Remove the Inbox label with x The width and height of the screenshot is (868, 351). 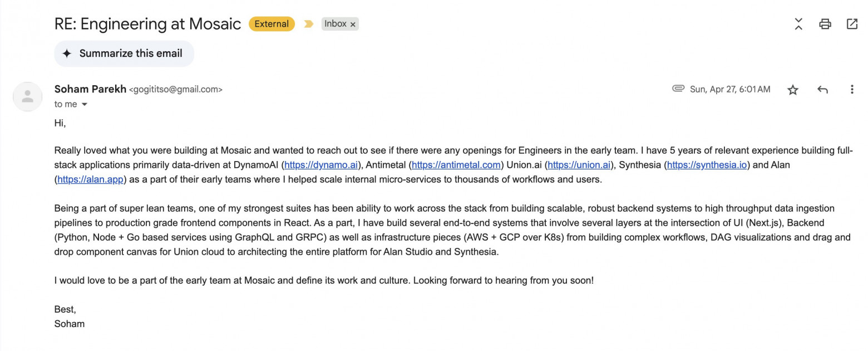click(353, 25)
